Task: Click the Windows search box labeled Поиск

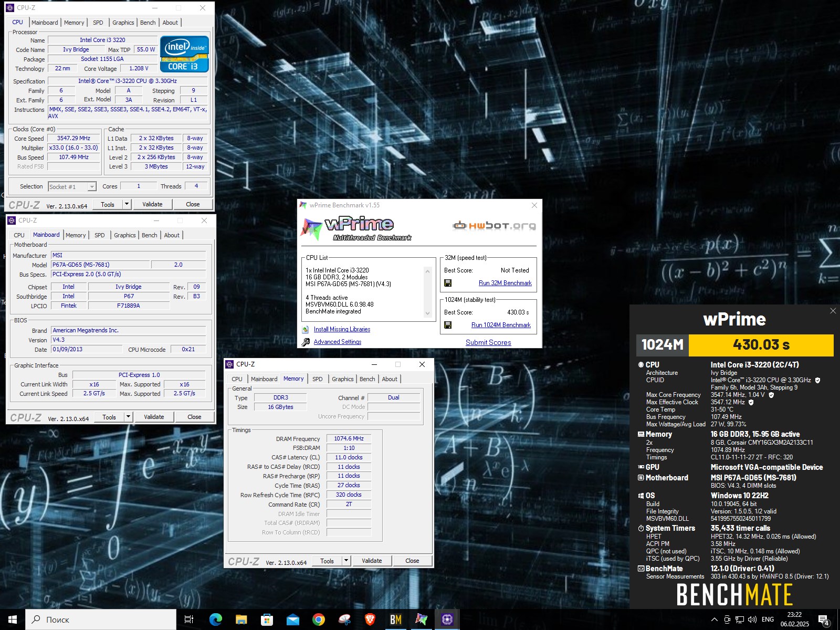Action: [101, 619]
